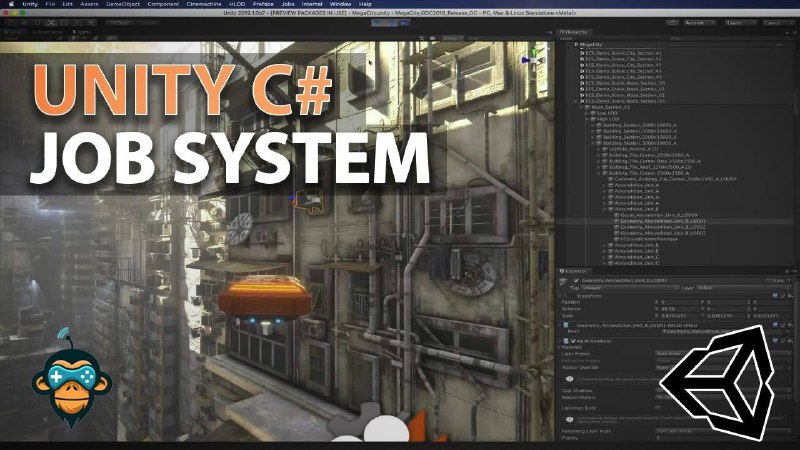Open the Layers dropdown

point(740,22)
